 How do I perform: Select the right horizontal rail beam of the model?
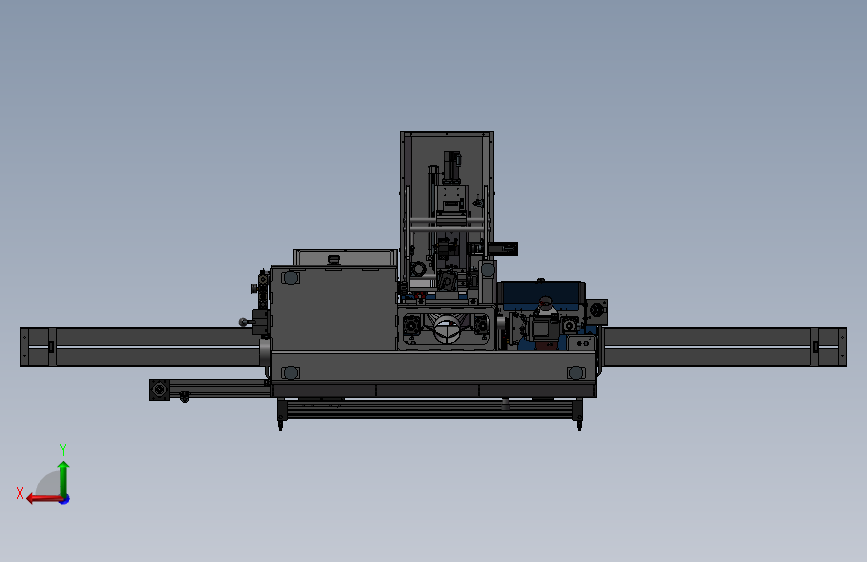[x=724, y=347]
